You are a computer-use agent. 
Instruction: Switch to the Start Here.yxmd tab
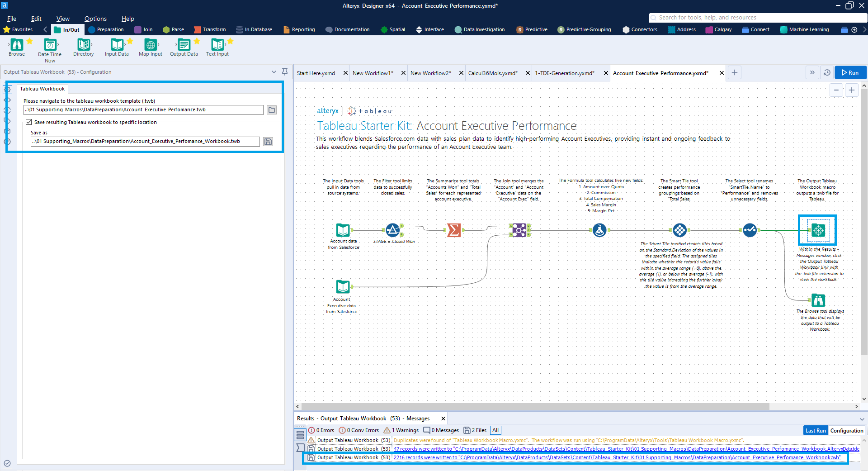(316, 72)
